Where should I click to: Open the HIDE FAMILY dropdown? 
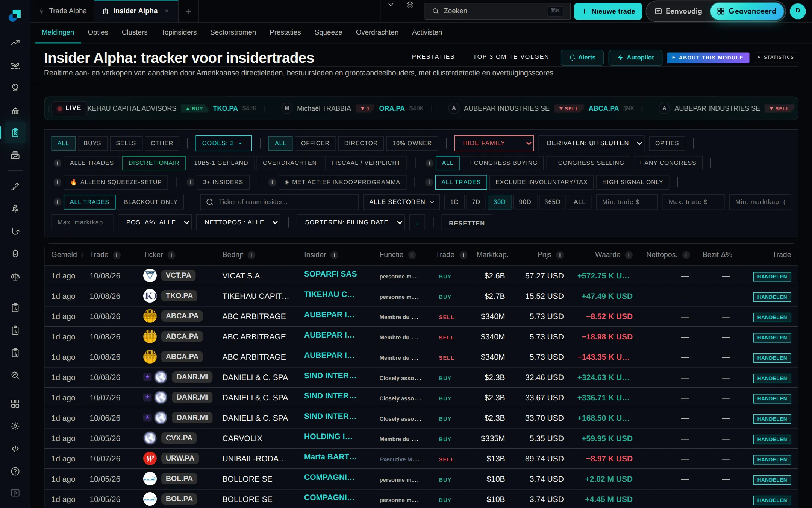[494, 143]
